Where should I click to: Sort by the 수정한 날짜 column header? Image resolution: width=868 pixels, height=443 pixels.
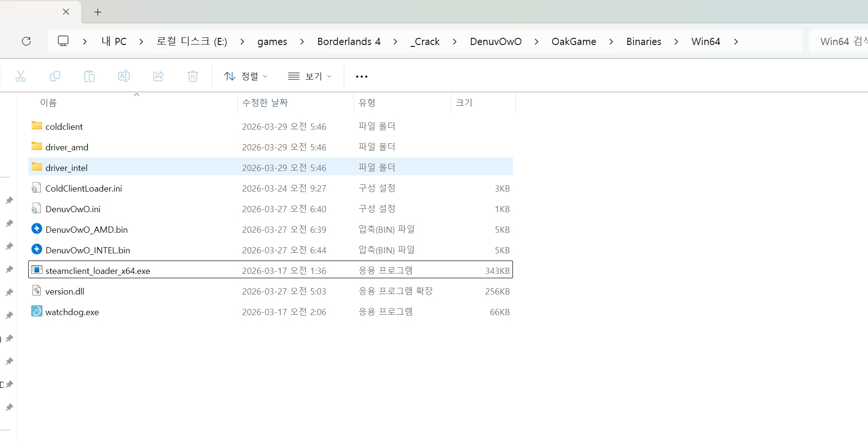(x=265, y=102)
